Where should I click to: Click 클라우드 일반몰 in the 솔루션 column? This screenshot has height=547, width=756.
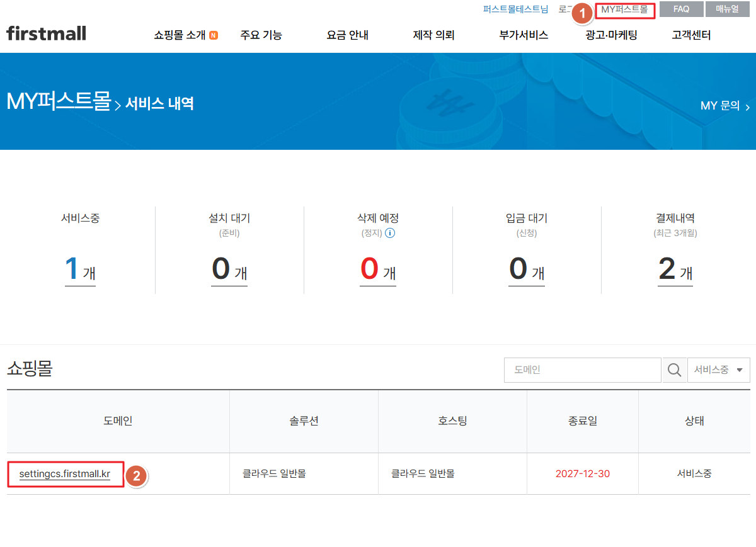pos(274,474)
